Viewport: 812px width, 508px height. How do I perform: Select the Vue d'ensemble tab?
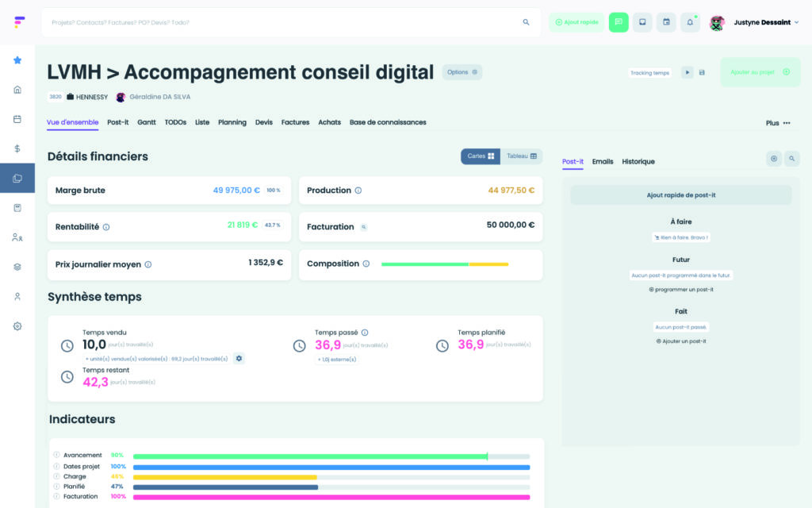click(x=72, y=122)
